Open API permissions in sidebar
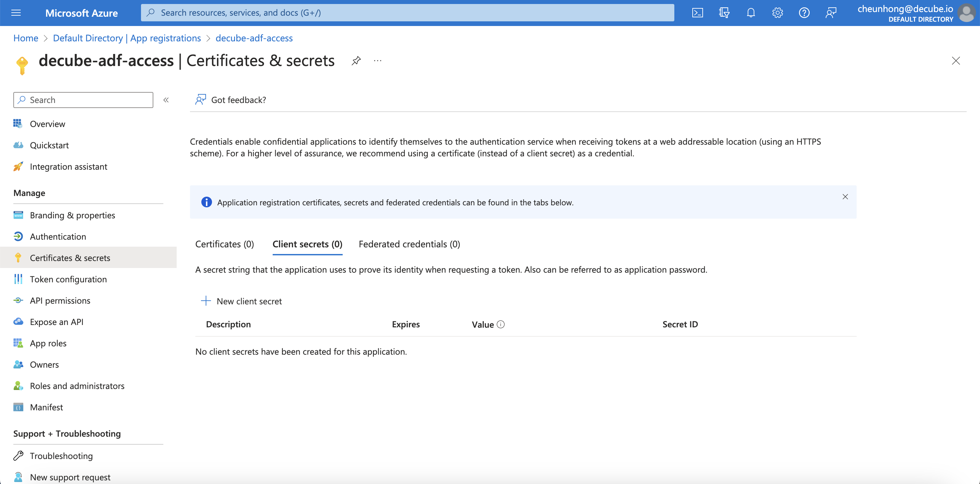Viewport: 980px width, 484px height. pyautogui.click(x=60, y=301)
